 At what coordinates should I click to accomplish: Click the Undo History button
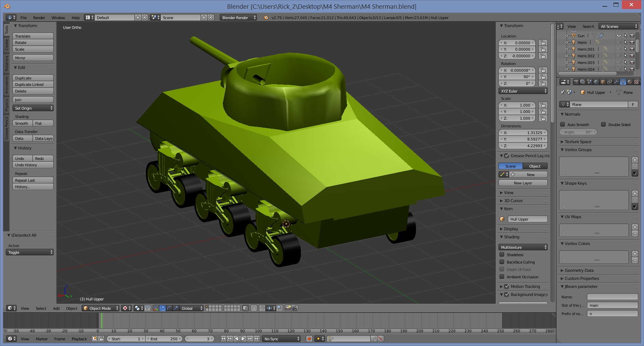(x=33, y=165)
